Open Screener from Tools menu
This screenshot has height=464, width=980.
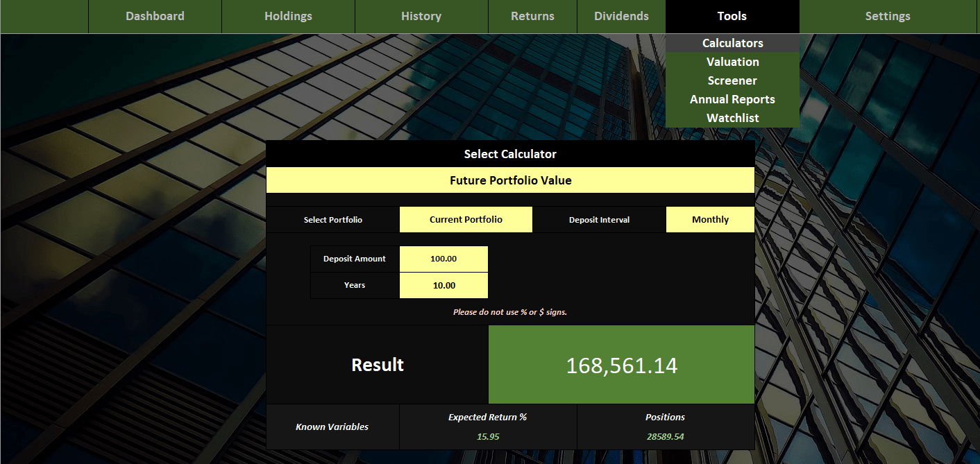pyautogui.click(x=732, y=80)
